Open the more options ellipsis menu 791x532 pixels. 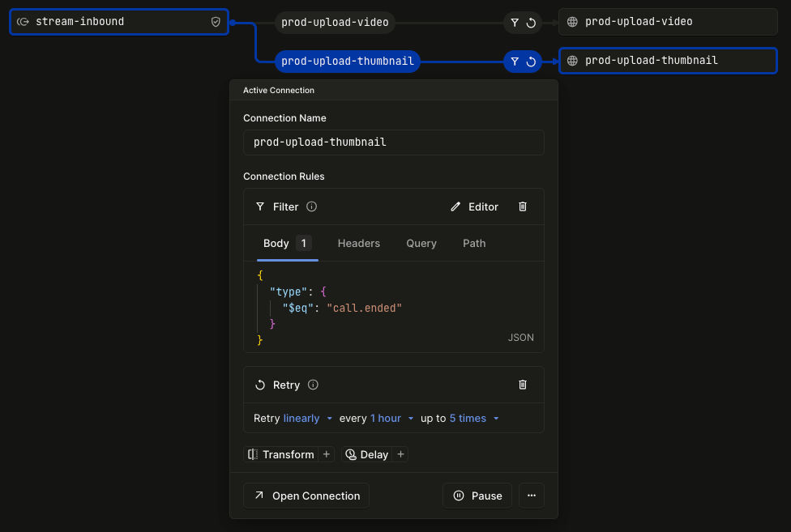tap(531, 496)
